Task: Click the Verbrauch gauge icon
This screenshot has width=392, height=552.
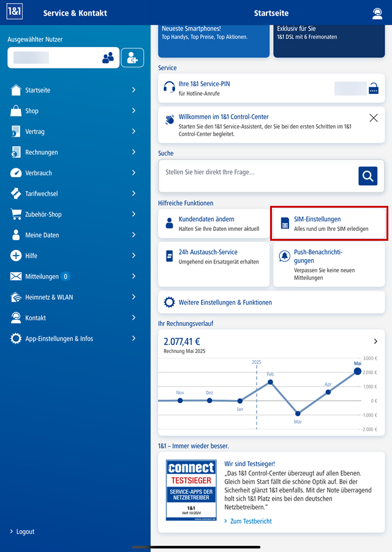Action: point(16,173)
